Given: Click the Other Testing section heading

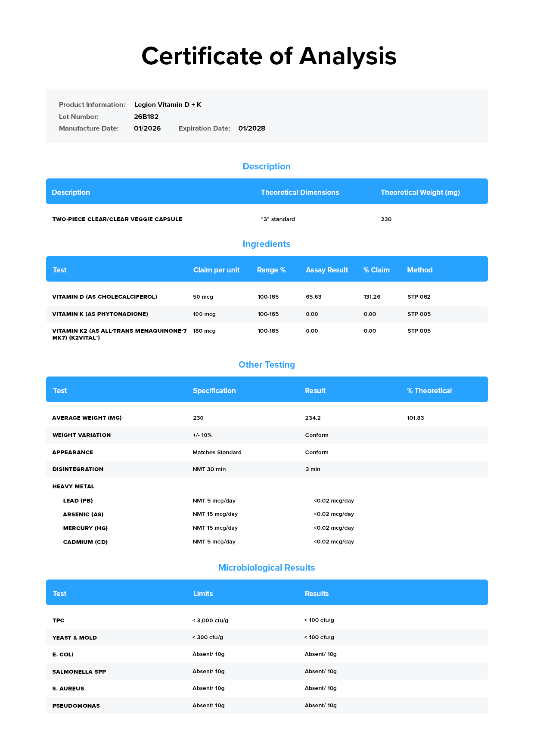Looking at the screenshot, I should (267, 365).
